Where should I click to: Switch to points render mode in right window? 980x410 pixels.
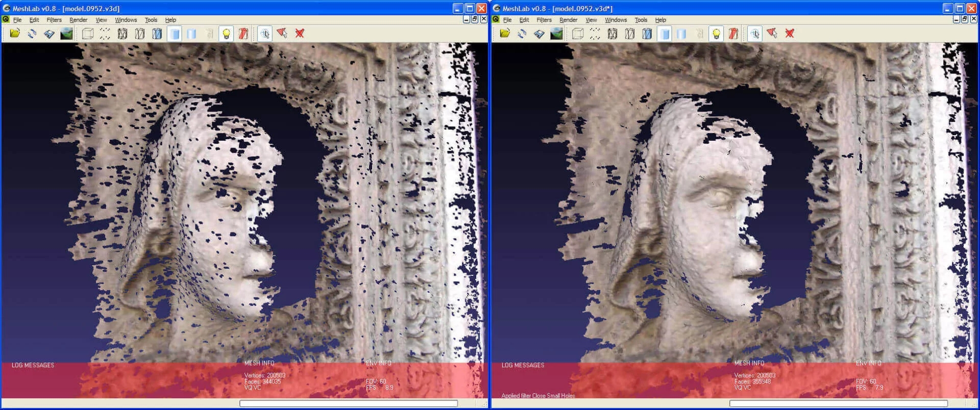pos(595,34)
